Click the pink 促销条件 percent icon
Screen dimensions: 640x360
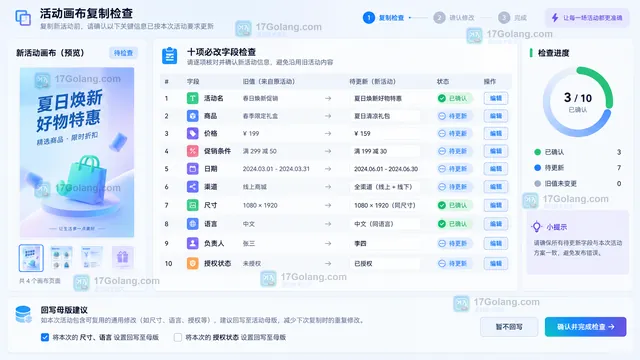tap(192, 151)
